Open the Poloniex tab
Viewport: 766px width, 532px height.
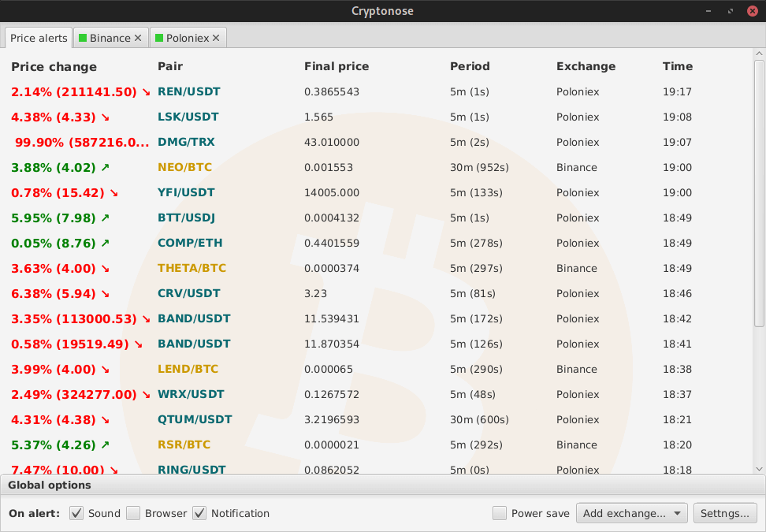[188, 38]
